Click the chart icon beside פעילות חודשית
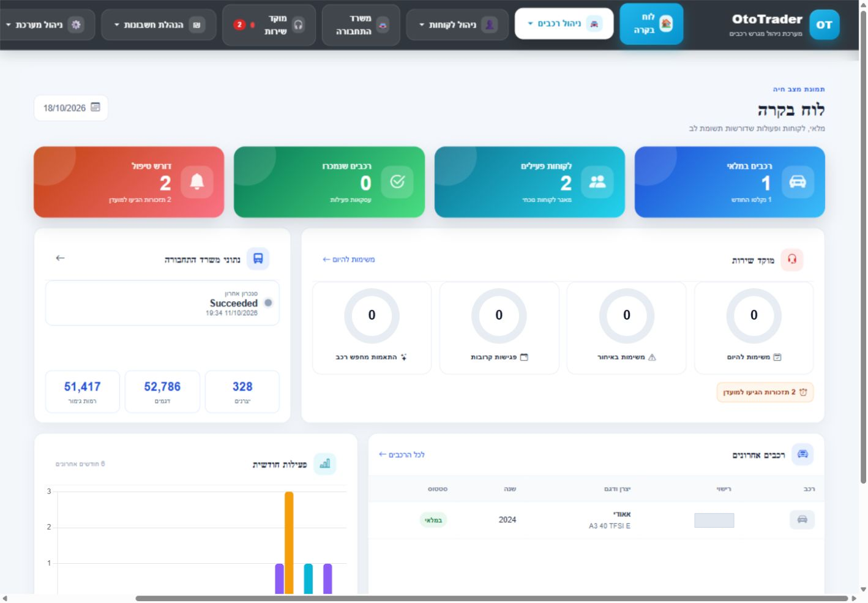The height and width of the screenshot is (603, 868). pyautogui.click(x=324, y=463)
